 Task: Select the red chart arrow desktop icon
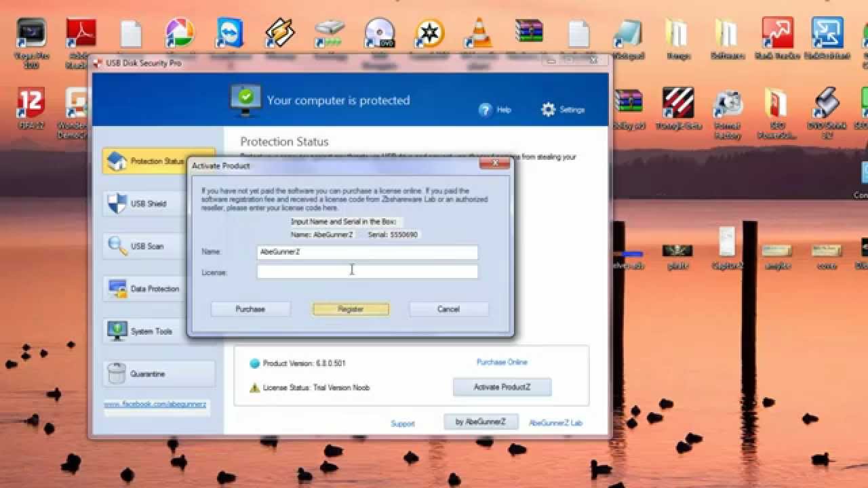click(x=778, y=34)
